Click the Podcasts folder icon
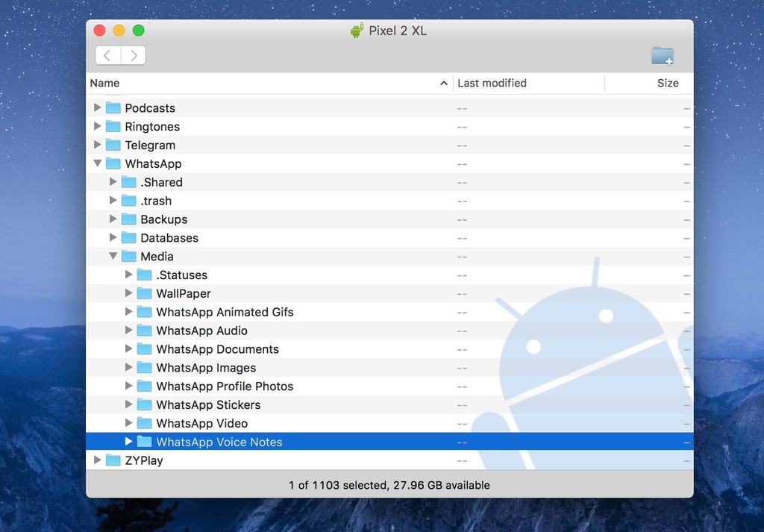The image size is (764, 532). point(113,107)
